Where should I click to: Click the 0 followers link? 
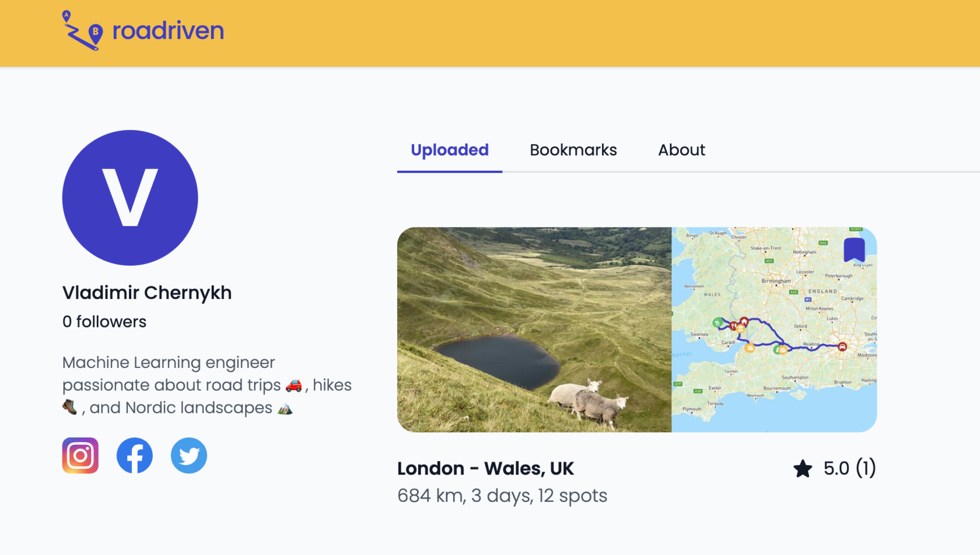point(104,322)
